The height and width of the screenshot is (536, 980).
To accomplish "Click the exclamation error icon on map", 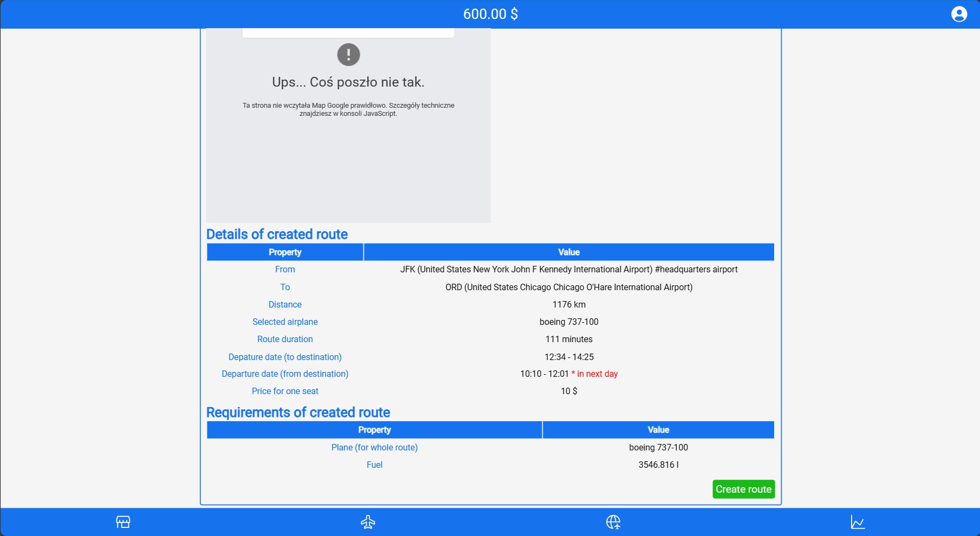I will 348,55.
